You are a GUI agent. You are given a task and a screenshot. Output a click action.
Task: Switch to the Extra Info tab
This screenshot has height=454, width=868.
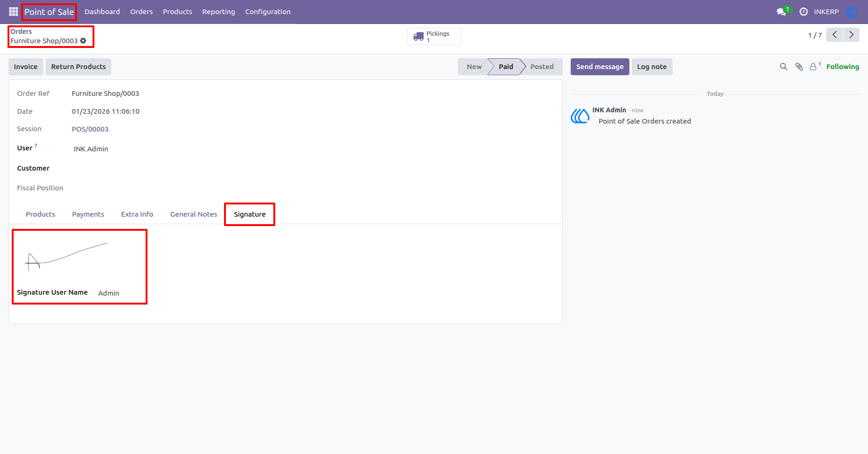point(137,214)
